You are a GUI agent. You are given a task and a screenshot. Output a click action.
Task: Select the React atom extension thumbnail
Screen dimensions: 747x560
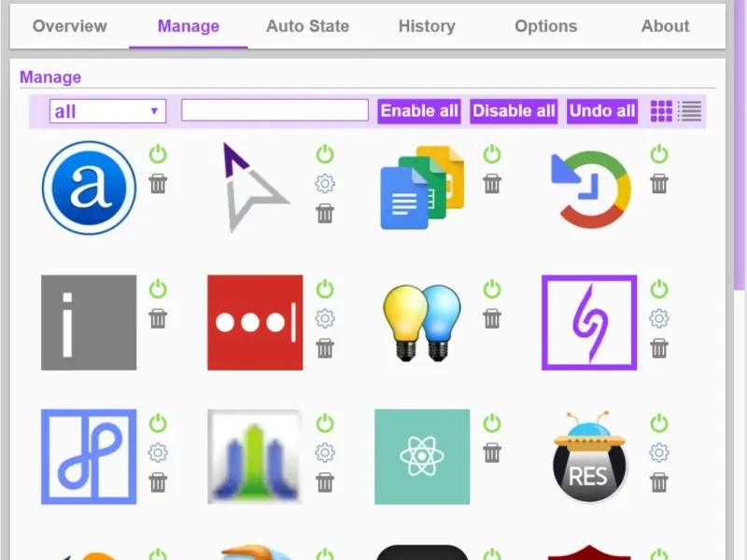(422, 456)
